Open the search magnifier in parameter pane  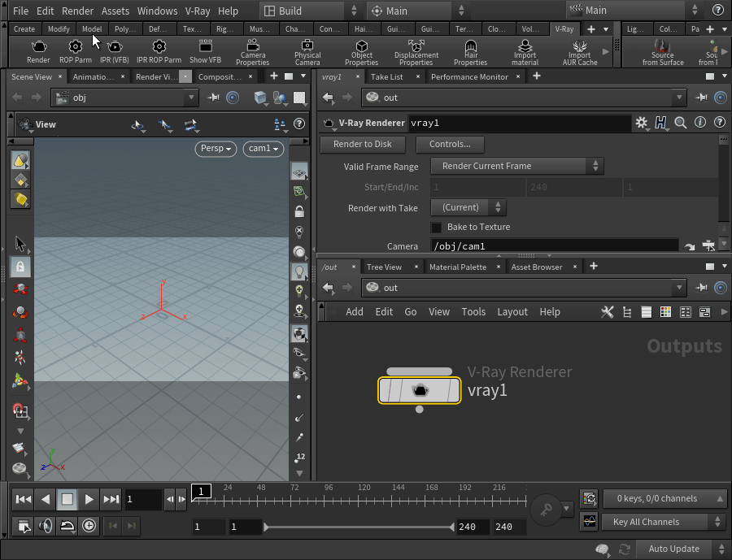pyautogui.click(x=681, y=123)
